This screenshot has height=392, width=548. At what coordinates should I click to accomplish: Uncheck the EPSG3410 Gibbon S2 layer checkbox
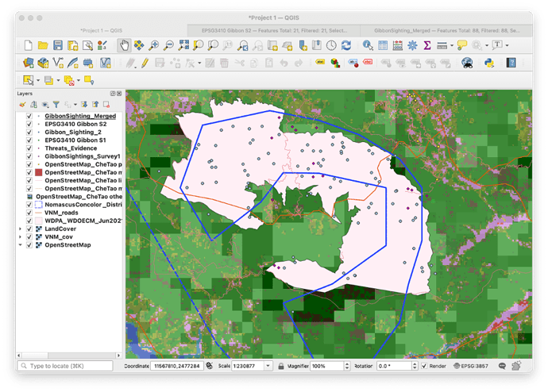(x=29, y=124)
